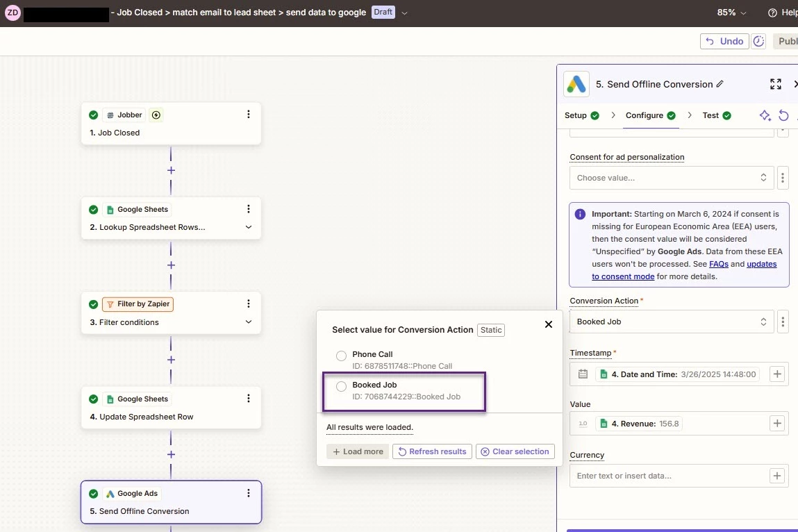The image size is (798, 532).
Task: Open three-dot menu on Lookup Spreadsheet Rows step
Action: [249, 209]
